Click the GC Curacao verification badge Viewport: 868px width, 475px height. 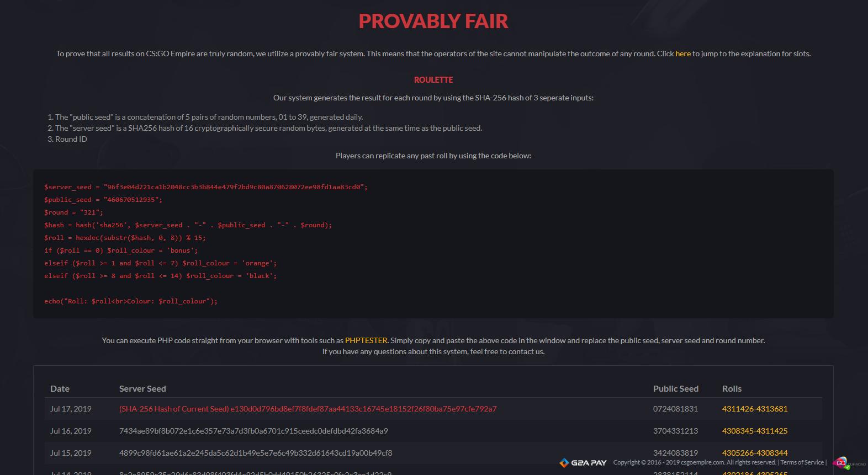pyautogui.click(x=849, y=463)
